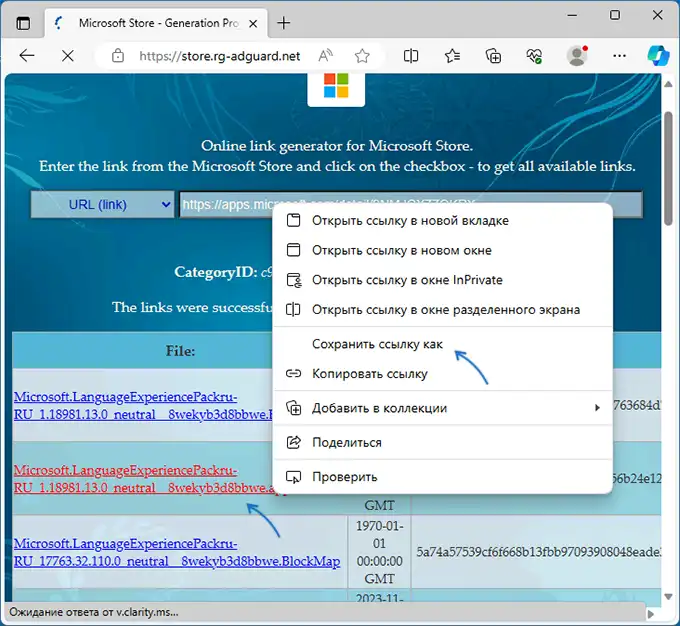Select Открыть ссылку в новом окне
Screen dimensions: 680x626
(443, 250)
